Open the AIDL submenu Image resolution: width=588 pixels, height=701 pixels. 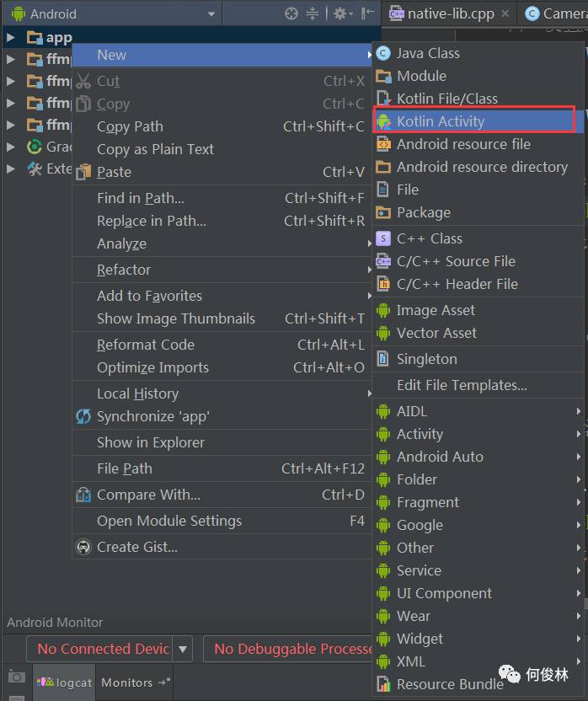(x=478, y=411)
